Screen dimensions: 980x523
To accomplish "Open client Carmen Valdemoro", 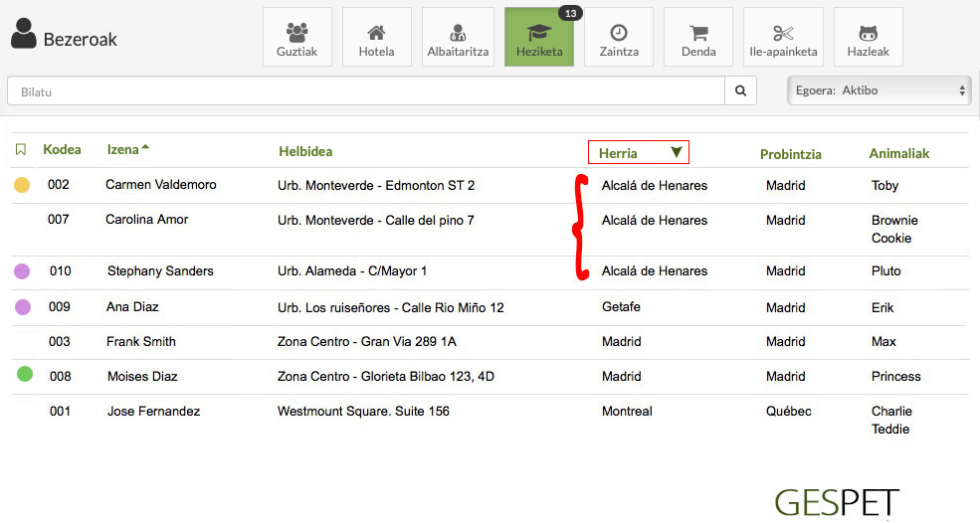I will [160, 184].
